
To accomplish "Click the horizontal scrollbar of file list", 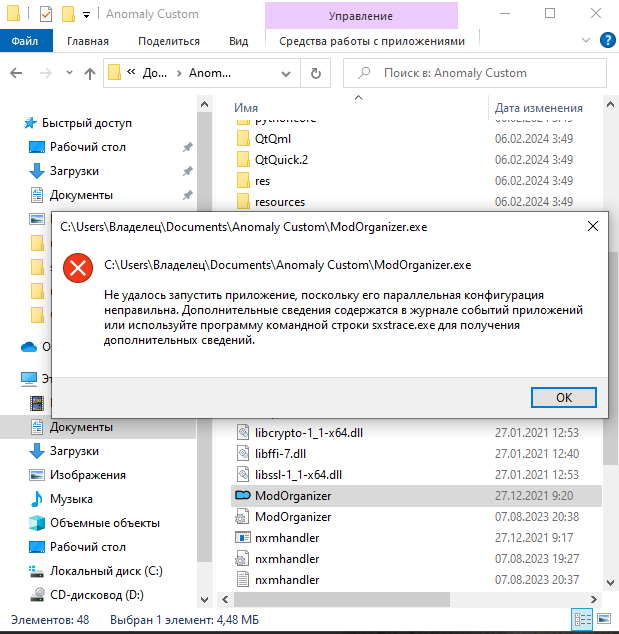I will coord(342,599).
